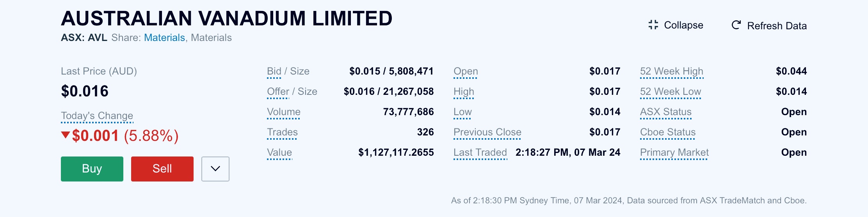
Task: Click the Volume term label
Action: [284, 112]
